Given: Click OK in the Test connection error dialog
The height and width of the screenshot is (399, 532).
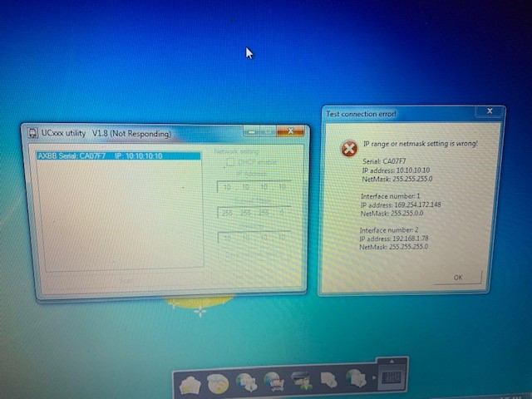Looking at the screenshot, I should click(458, 277).
